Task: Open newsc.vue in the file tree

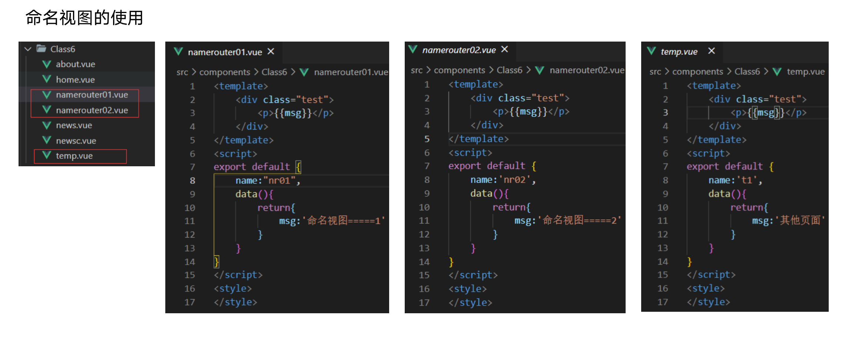Action: (76, 141)
